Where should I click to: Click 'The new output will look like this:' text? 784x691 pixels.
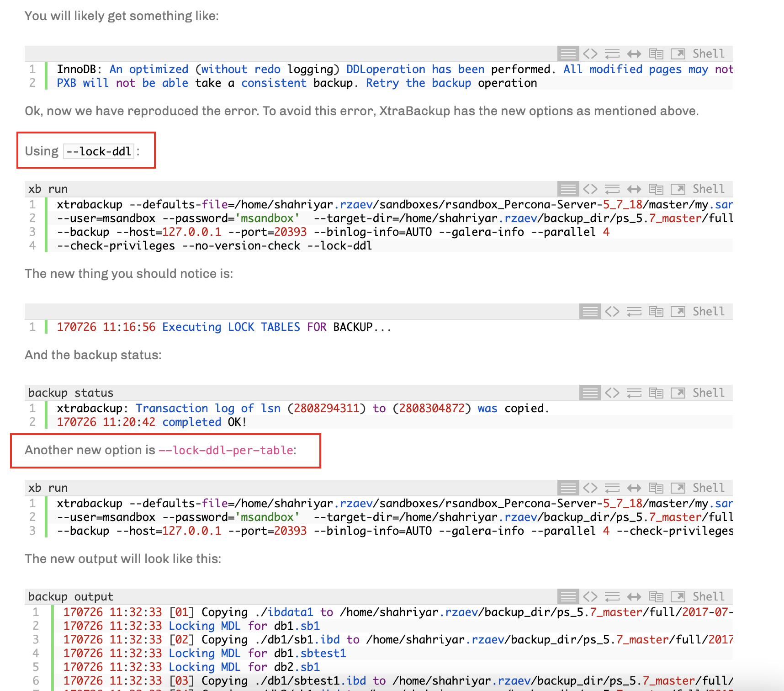pos(123,559)
